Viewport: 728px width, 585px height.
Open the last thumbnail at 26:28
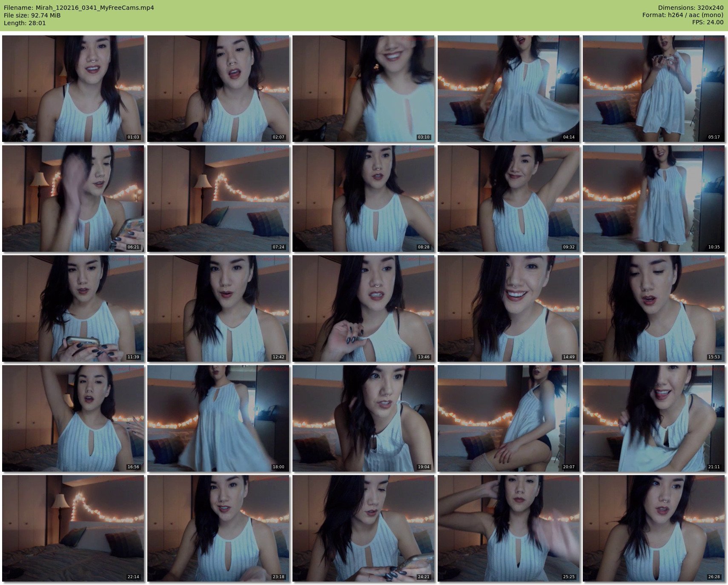pos(654,528)
